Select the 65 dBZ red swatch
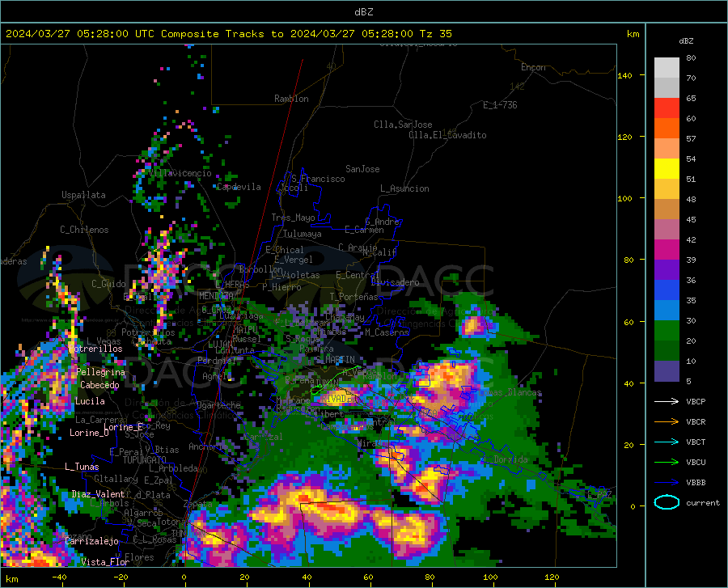 (667, 108)
